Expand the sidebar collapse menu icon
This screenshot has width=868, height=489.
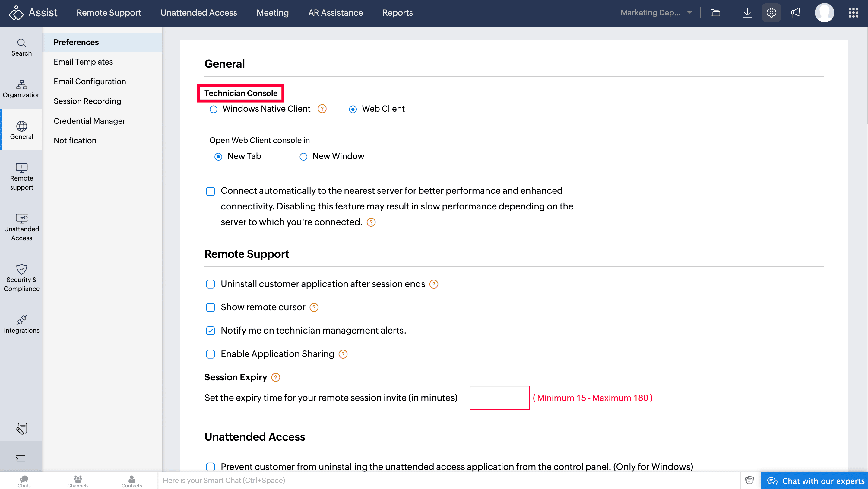(21, 458)
